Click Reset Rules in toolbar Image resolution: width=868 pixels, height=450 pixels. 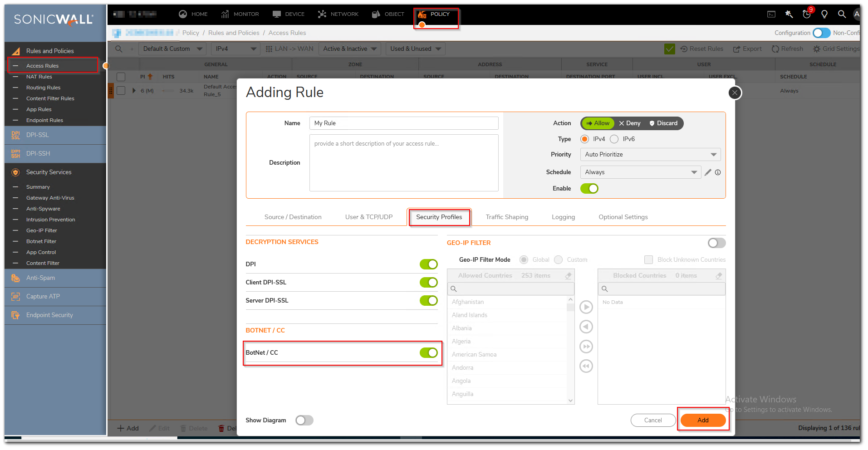(x=702, y=49)
